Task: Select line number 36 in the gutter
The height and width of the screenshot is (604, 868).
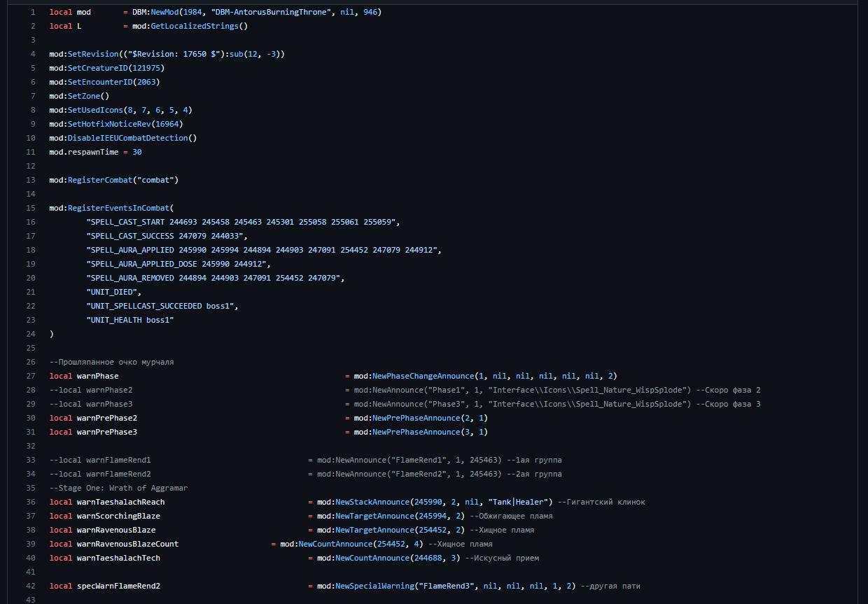Action: pos(30,502)
